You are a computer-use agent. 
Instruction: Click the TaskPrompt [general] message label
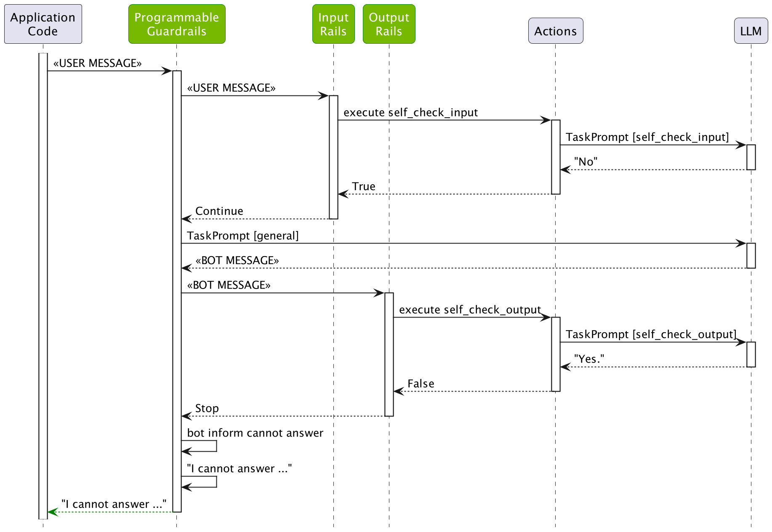(242, 236)
